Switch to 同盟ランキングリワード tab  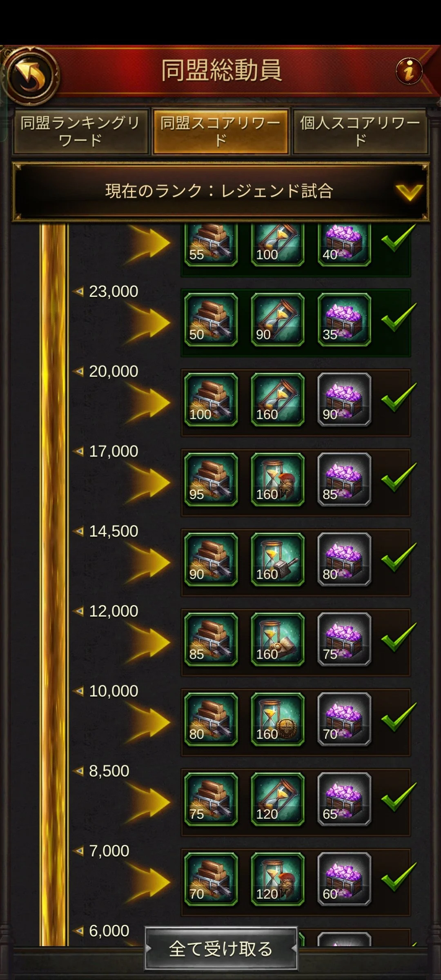(80, 131)
